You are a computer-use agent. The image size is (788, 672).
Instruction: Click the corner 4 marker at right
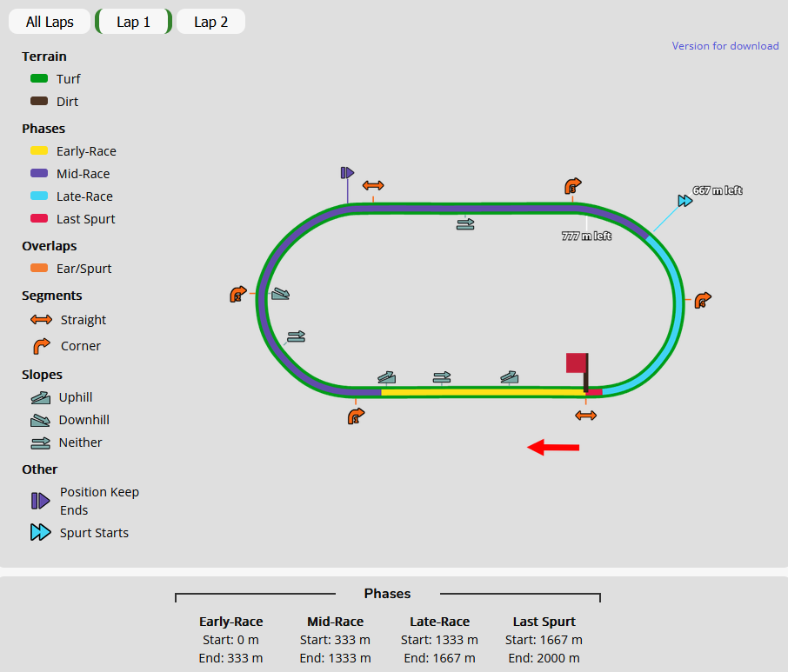[703, 300]
